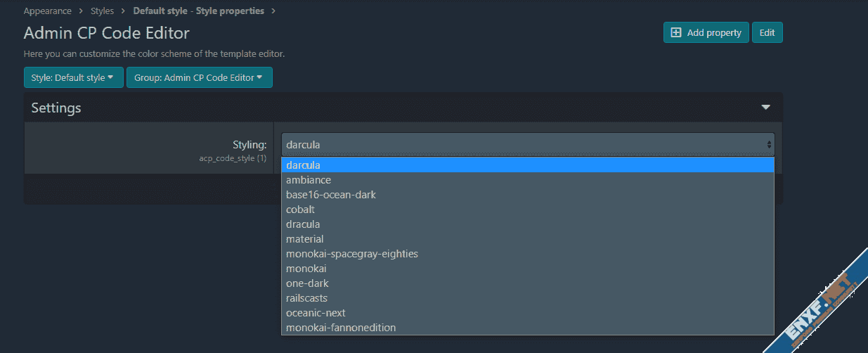The image size is (868, 353).
Task: Open the Style: Default style dropdown
Action: (73, 77)
